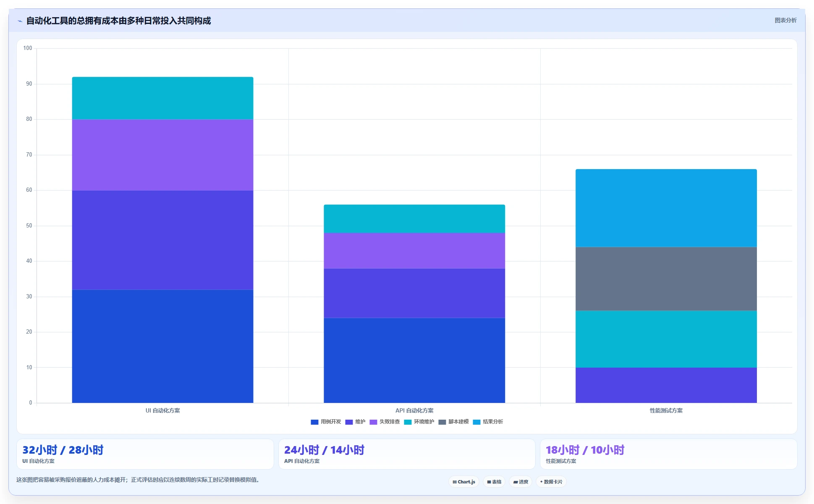Click the teal top segment of the UI bar
The height and width of the screenshot is (504, 814).
(x=162, y=98)
